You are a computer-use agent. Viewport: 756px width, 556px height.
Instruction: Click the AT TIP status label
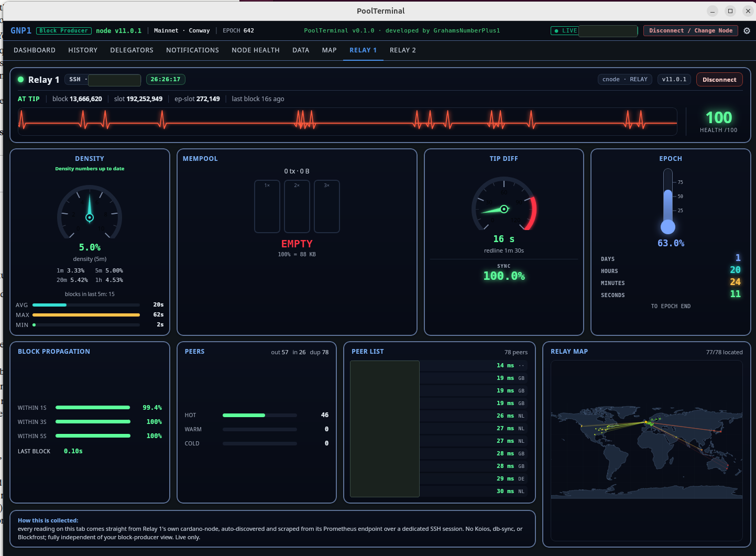pyautogui.click(x=29, y=99)
